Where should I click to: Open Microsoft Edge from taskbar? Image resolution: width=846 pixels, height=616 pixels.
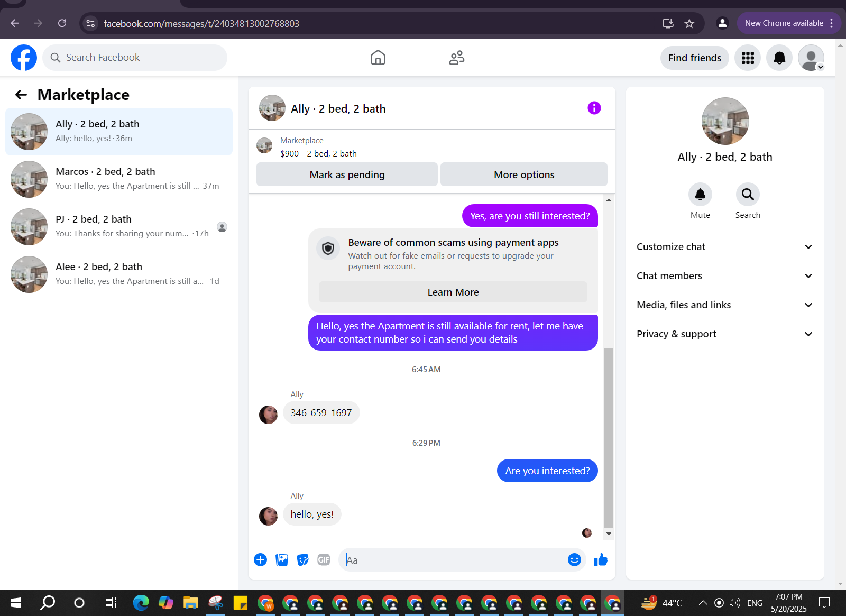pos(141,603)
